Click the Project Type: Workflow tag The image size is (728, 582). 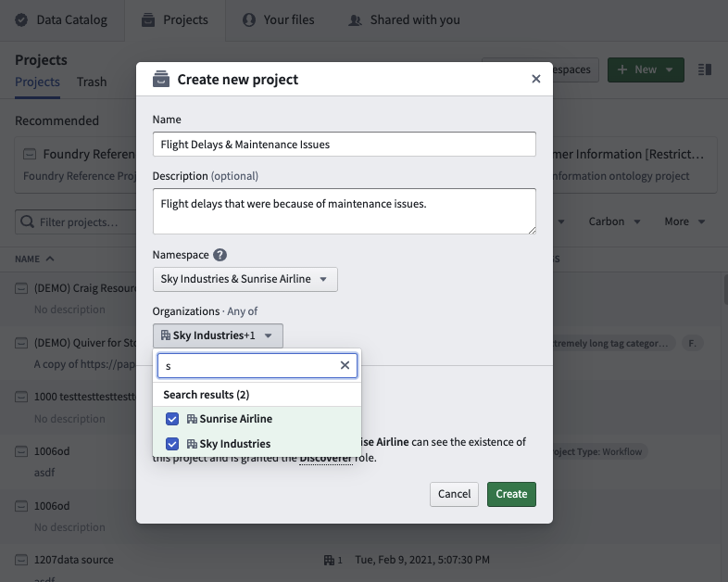point(598,451)
